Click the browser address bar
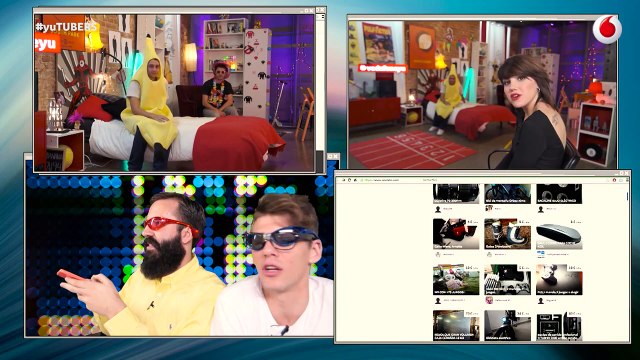 coord(484,180)
